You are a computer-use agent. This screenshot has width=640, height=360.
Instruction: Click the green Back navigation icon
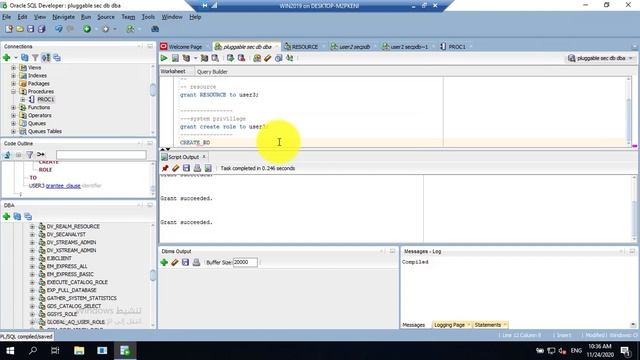tap(87, 29)
